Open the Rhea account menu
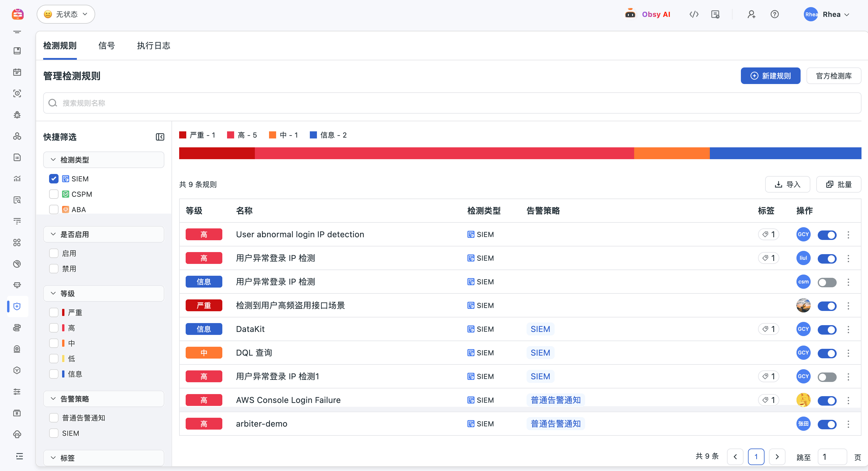Viewport: 868px width, 471px height. [827, 14]
